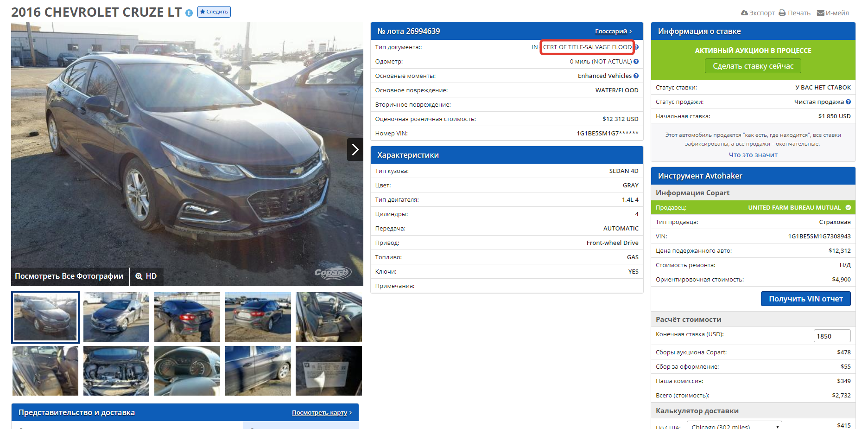Click the CERT OF TITLE-SALVAGE FLOOD text

tap(587, 47)
